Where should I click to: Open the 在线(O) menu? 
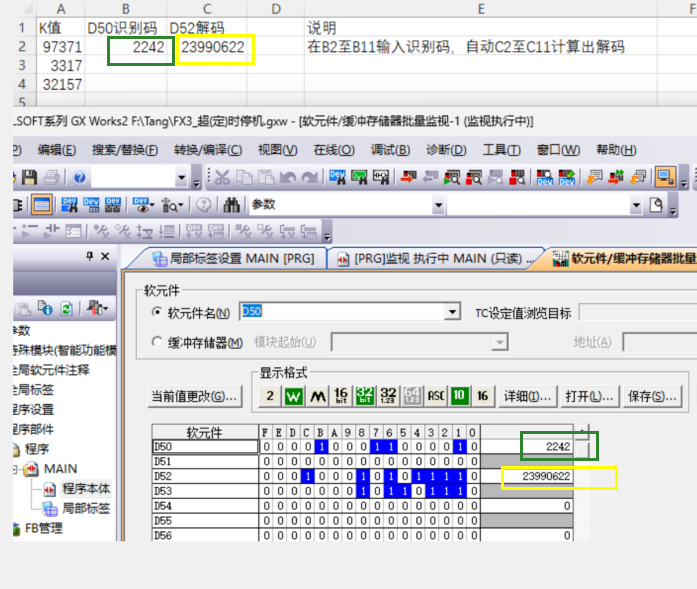coord(333,150)
